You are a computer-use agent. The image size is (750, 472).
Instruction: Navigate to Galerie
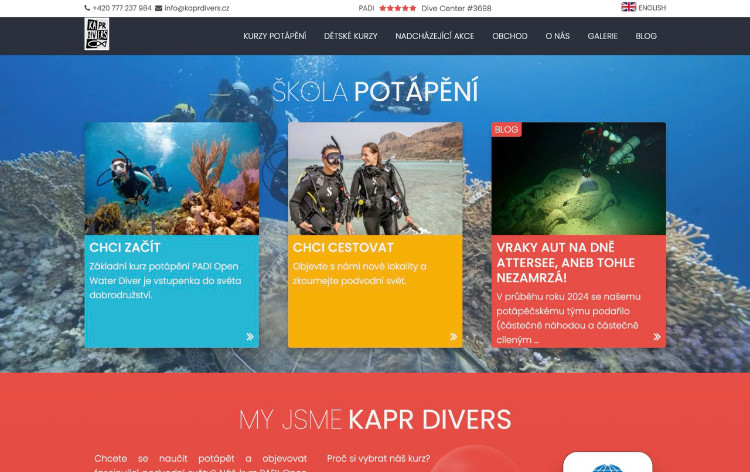pyautogui.click(x=602, y=36)
